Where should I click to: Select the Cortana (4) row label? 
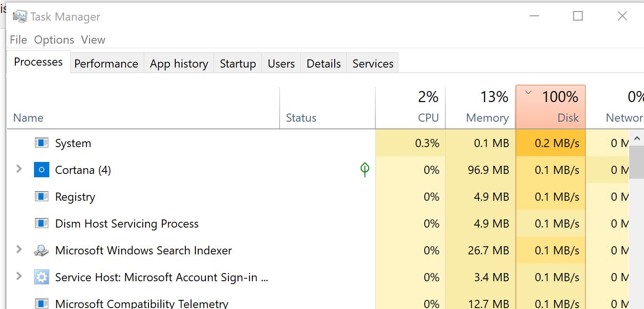click(83, 170)
